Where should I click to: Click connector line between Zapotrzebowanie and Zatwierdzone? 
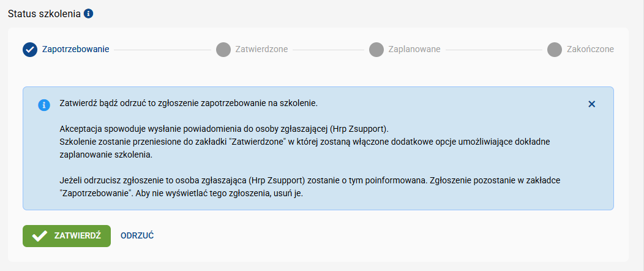coord(163,50)
